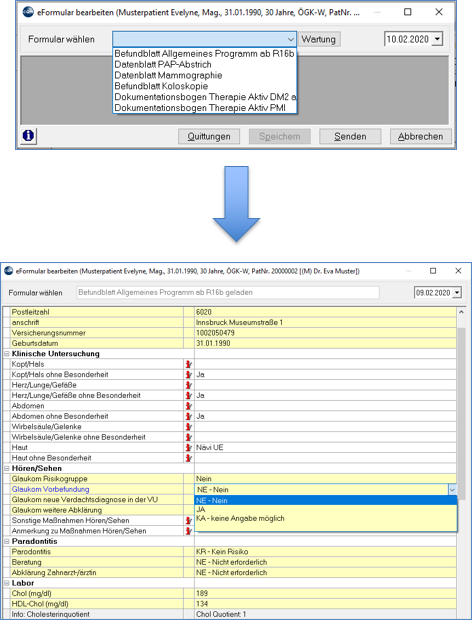Click the red icon in the Abdomen row

189,406
